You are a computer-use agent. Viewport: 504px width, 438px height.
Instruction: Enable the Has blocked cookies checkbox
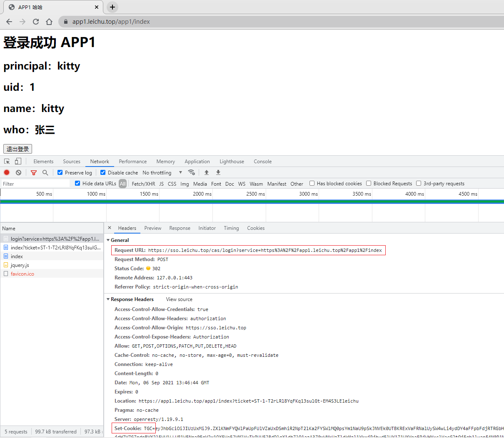312,183
